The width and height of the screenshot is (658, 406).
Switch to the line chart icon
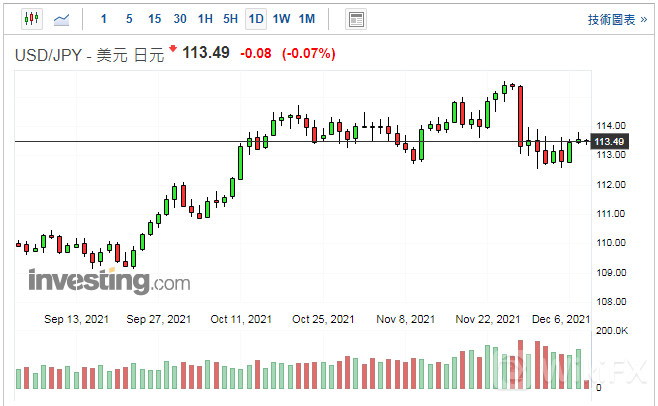[62, 19]
